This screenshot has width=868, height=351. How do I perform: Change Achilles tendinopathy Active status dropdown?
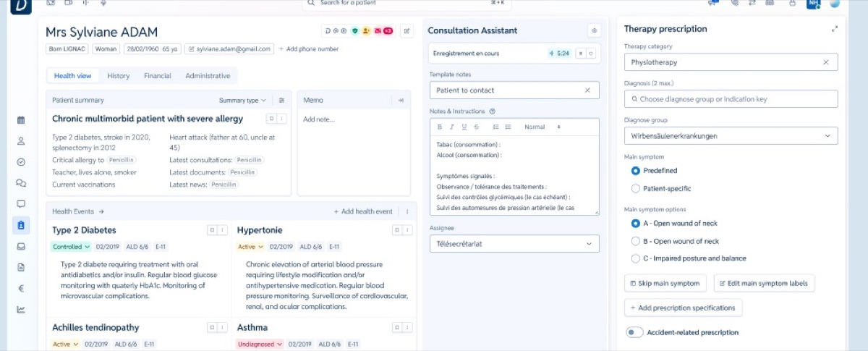click(x=66, y=344)
